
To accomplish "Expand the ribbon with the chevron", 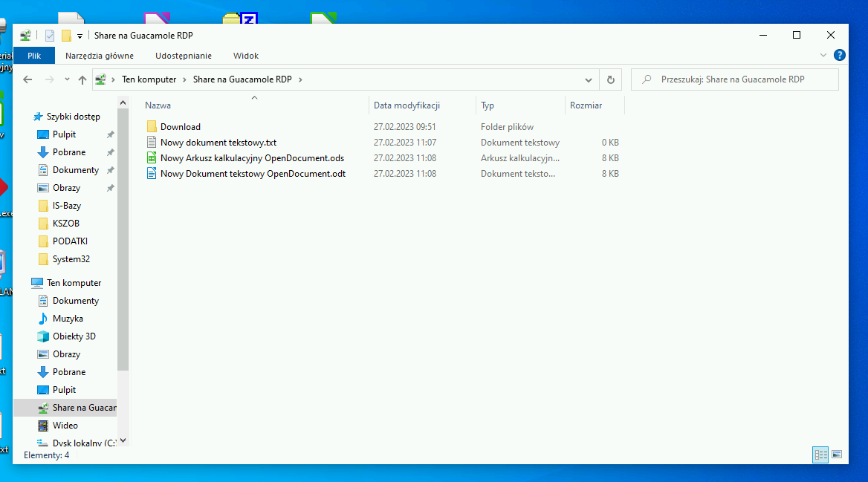I will 823,56.
